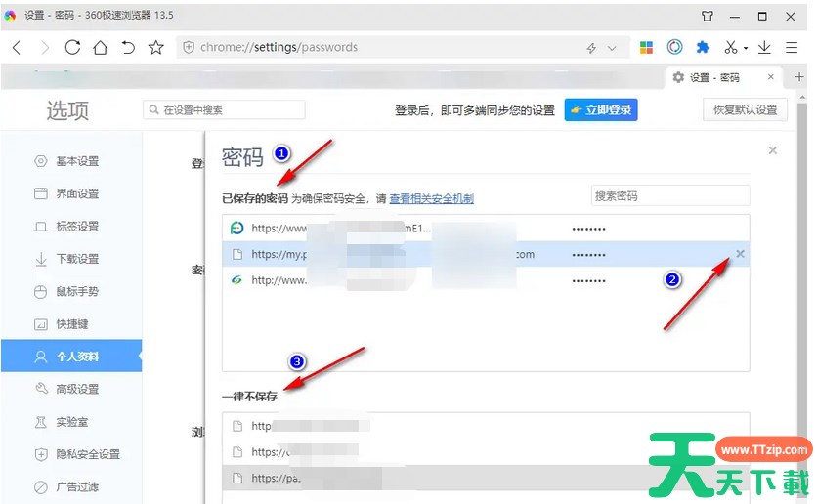
Task: Open the downloads arrow icon in toolbar
Action: click(764, 47)
